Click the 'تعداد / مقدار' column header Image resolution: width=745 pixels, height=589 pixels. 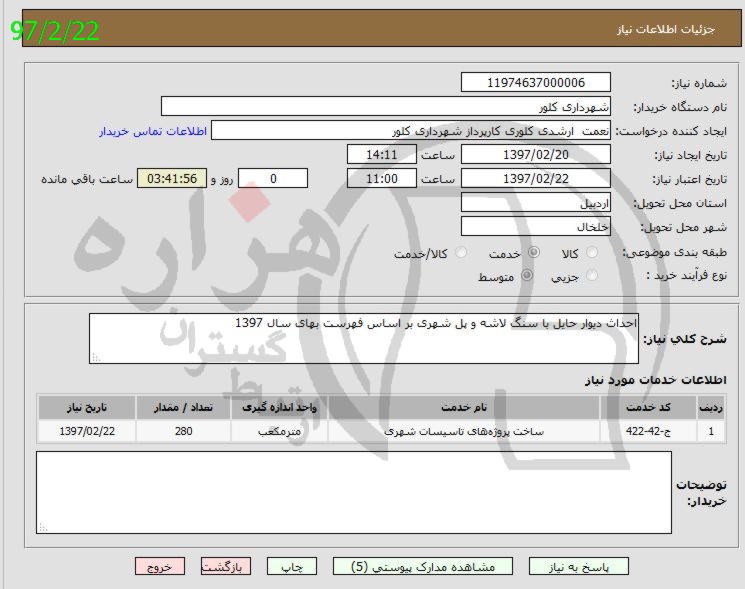point(183,408)
